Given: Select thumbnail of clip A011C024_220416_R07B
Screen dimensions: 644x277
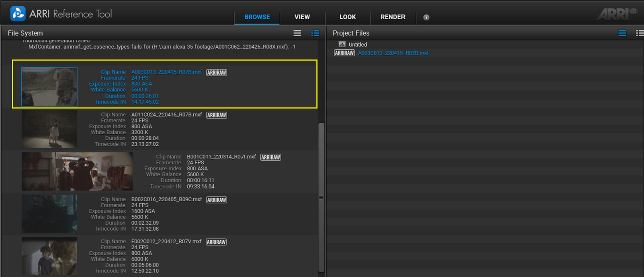Looking at the screenshot, I should pos(49,129).
